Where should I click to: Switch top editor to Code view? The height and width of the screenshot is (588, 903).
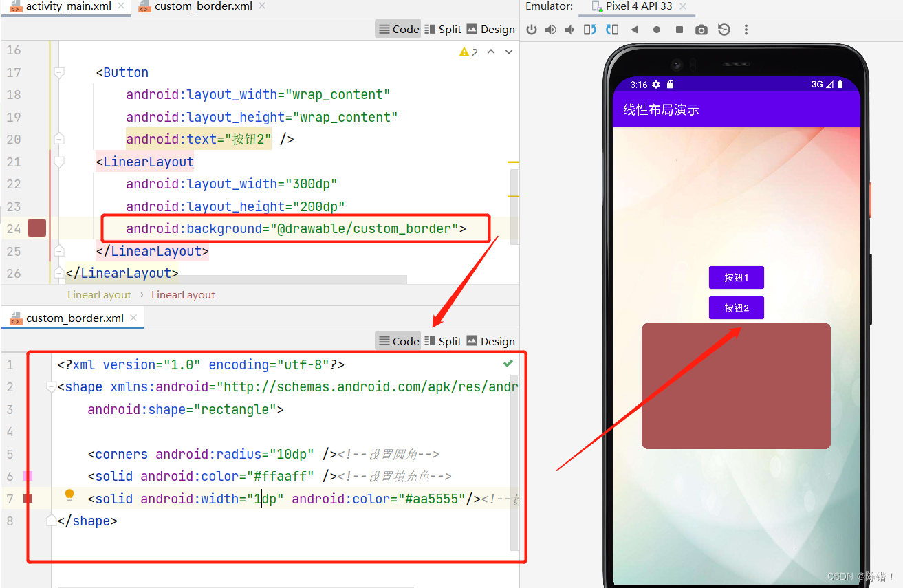[x=398, y=29]
